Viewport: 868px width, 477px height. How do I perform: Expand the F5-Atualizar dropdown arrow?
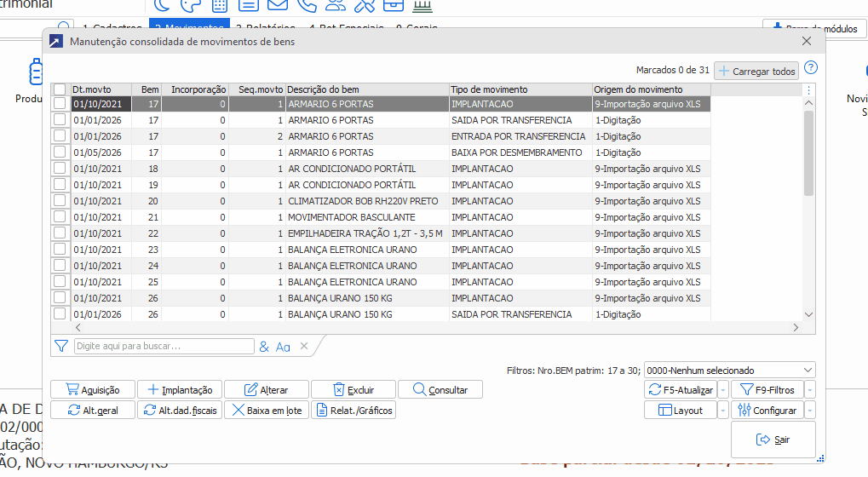[723, 389]
